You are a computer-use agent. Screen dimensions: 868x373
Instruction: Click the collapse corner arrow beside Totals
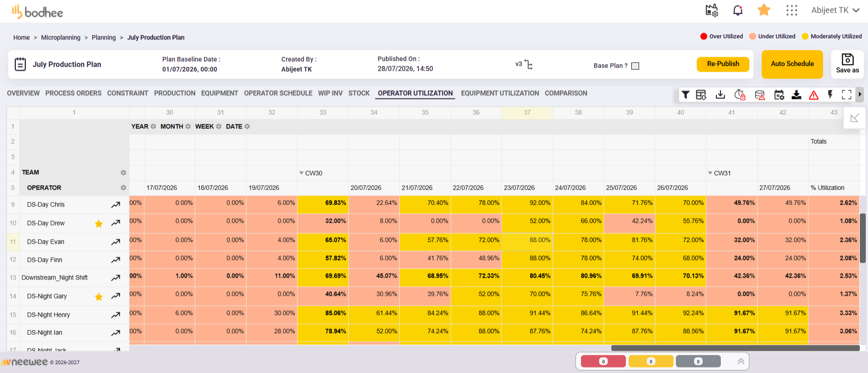854,118
